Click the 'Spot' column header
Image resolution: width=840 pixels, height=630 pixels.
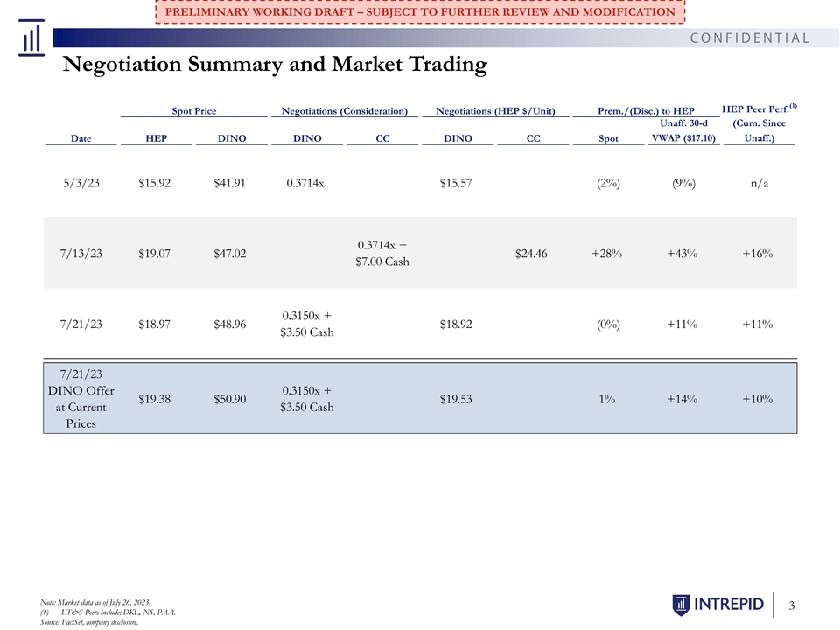pyautogui.click(x=608, y=138)
